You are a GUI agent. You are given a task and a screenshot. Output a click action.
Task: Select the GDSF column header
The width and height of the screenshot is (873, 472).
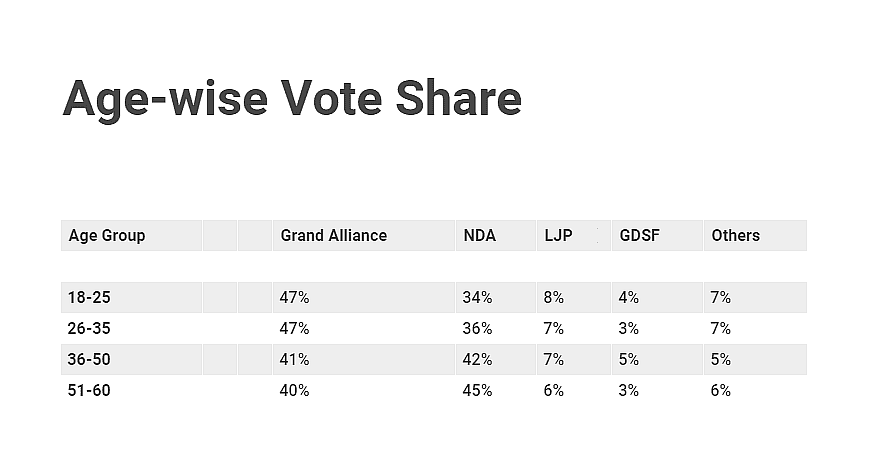(639, 235)
